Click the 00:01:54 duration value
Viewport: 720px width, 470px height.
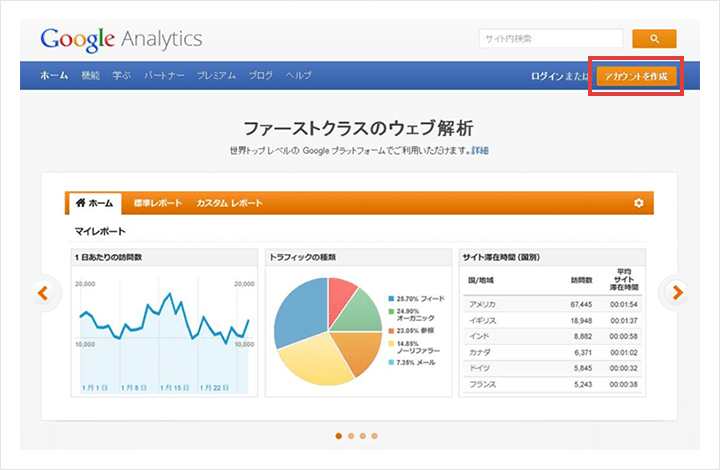point(624,304)
